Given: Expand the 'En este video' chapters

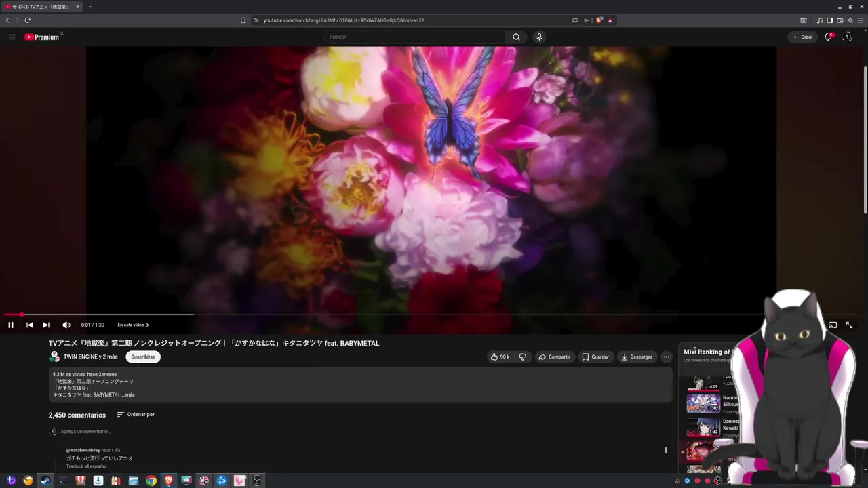Looking at the screenshot, I should click(x=133, y=325).
